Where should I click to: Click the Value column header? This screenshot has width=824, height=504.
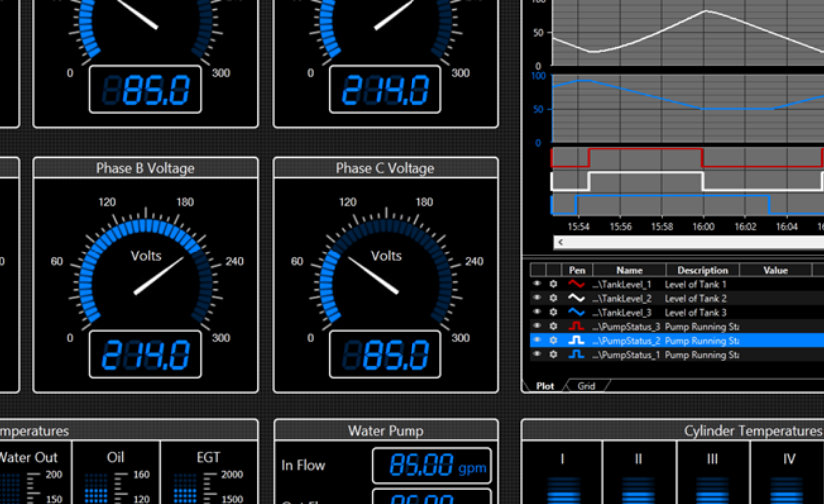click(x=776, y=270)
